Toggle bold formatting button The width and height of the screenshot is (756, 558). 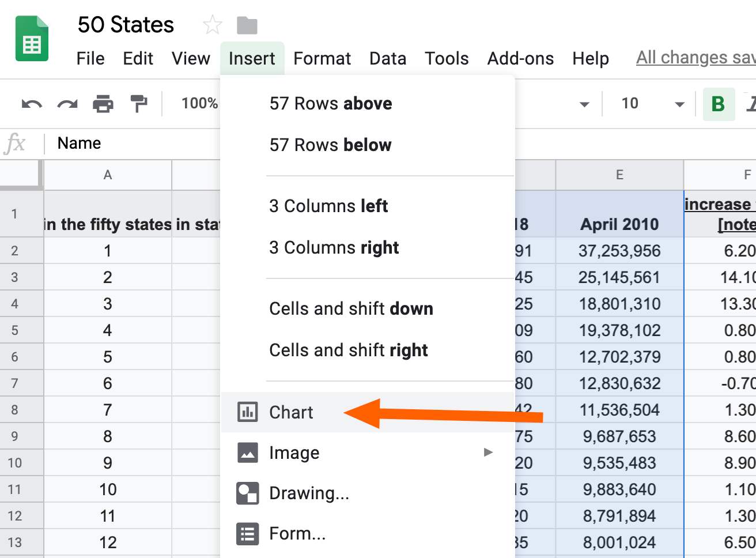click(718, 104)
